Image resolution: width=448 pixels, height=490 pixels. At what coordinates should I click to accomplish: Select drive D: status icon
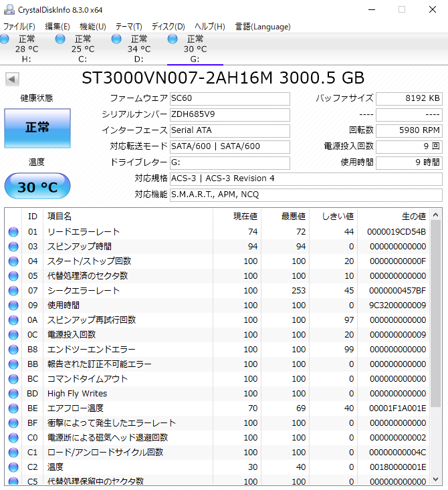click(x=116, y=40)
